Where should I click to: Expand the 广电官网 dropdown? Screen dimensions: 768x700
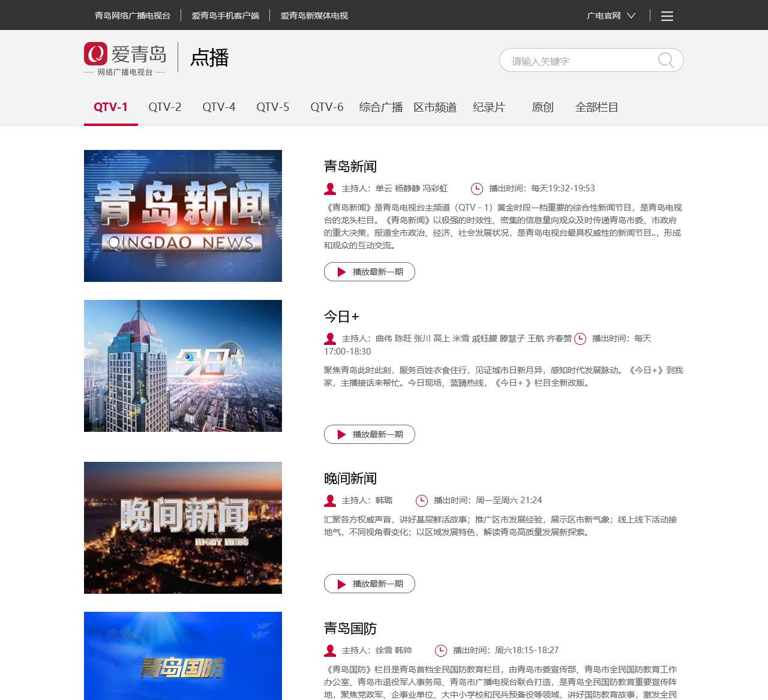tap(611, 16)
